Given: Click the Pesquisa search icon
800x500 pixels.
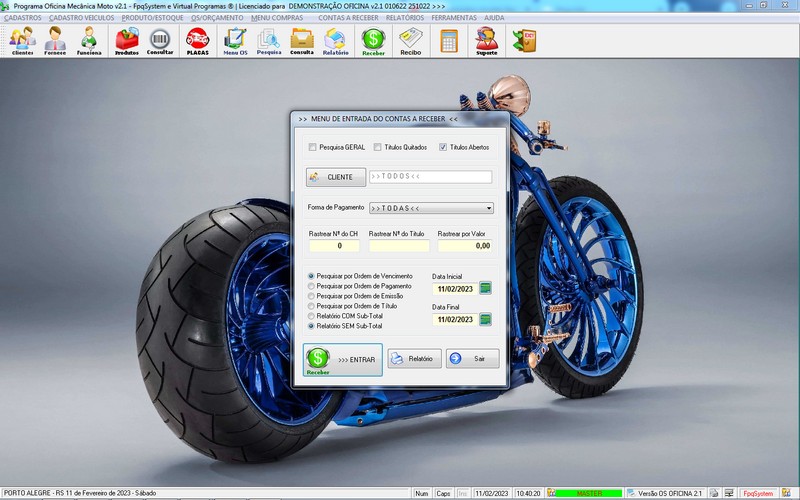Looking at the screenshot, I should pyautogui.click(x=269, y=41).
